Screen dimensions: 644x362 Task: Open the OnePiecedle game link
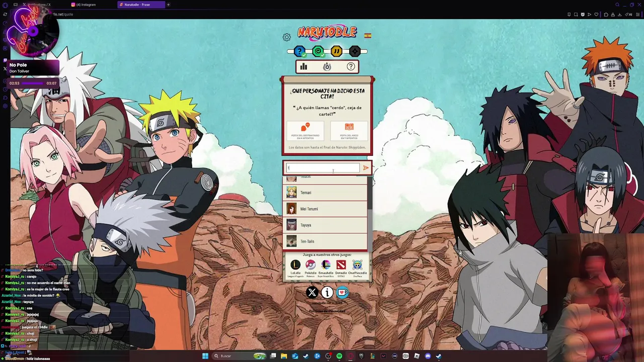coord(357,267)
